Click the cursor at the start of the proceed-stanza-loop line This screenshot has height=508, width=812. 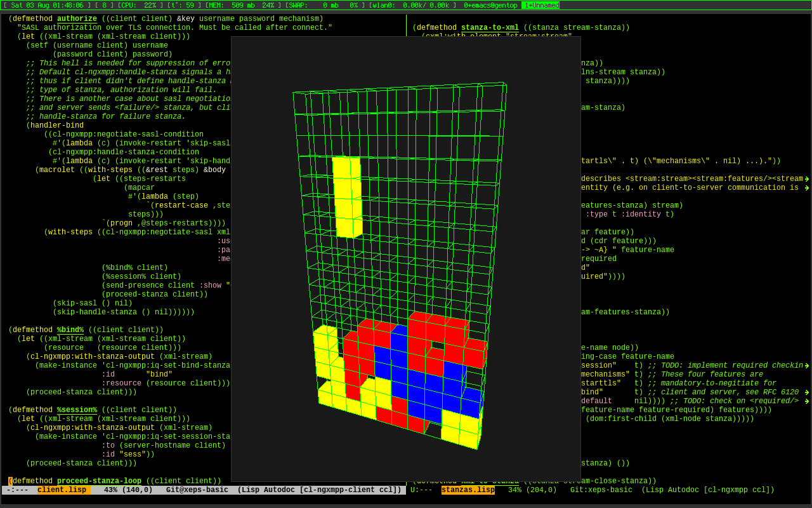click(10, 481)
